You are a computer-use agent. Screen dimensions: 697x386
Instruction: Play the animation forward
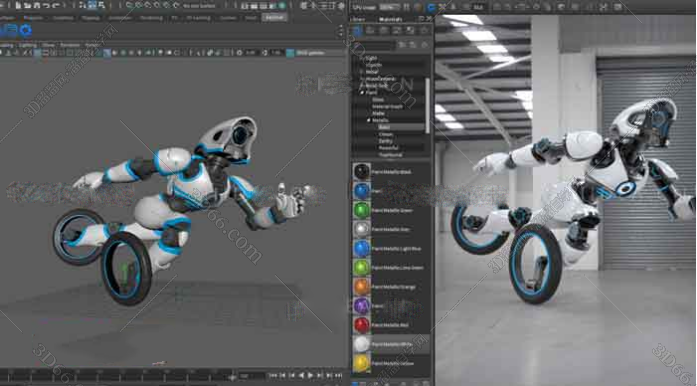point(310,376)
